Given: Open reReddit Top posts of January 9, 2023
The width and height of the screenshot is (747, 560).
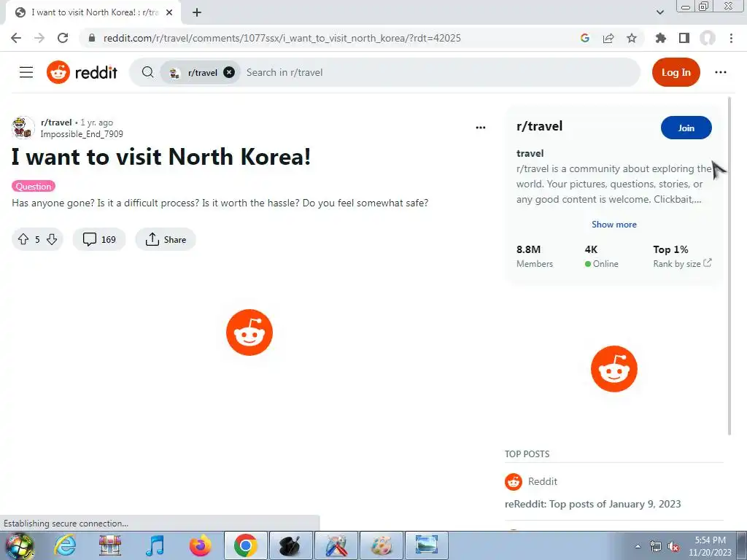Looking at the screenshot, I should coord(592,504).
